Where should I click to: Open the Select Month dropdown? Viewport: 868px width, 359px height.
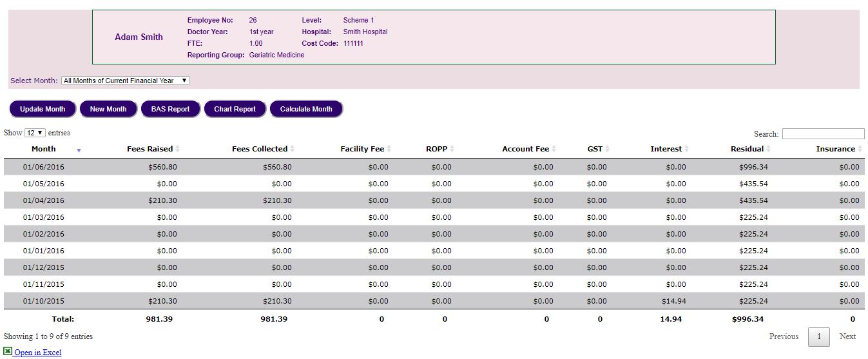click(x=126, y=81)
